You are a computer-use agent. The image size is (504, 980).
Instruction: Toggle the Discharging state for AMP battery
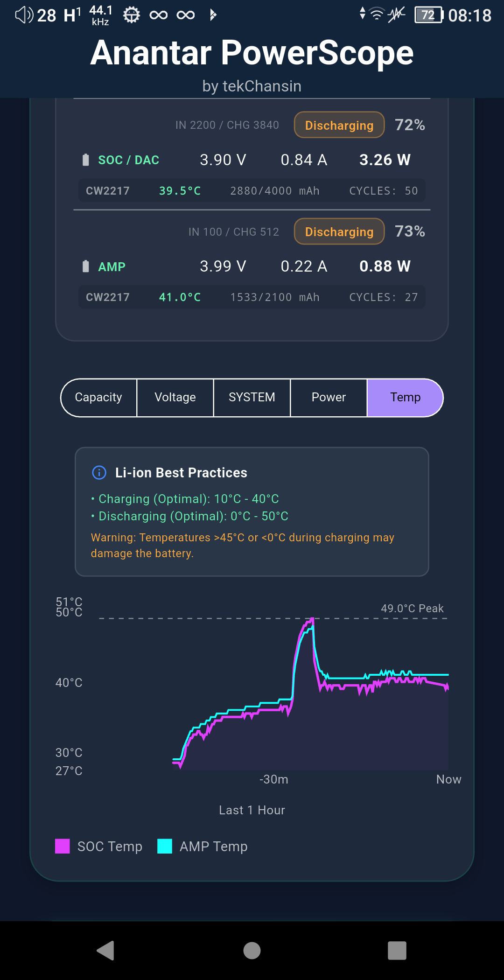tap(339, 231)
